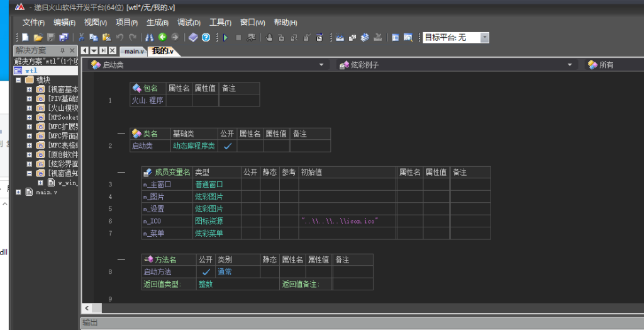The image size is (644, 330).
Task: Click the tab list down-arrow button
Action: [94, 50]
